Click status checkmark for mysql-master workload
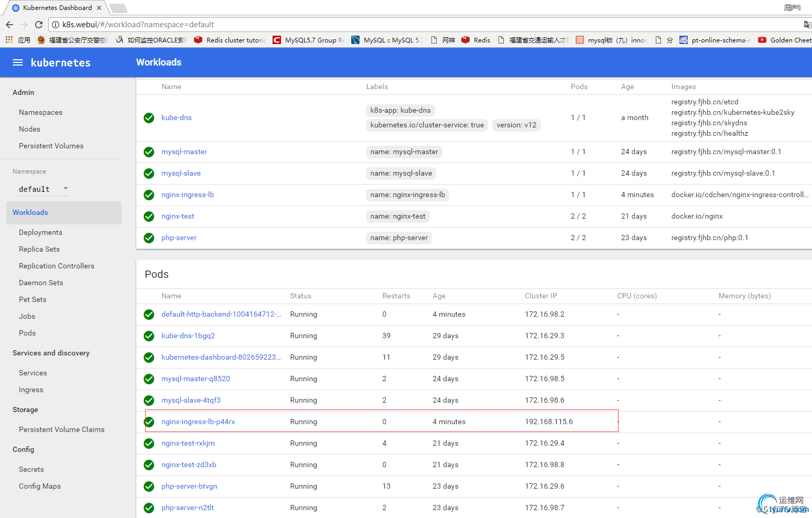Screen dimensions: 812x518 click(x=149, y=152)
